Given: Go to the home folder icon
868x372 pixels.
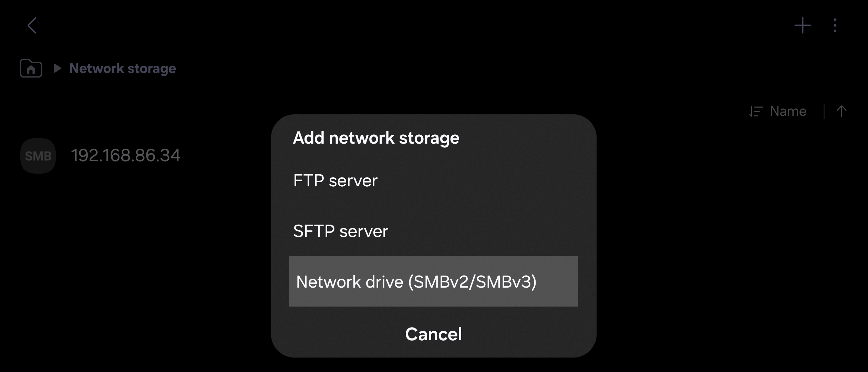Looking at the screenshot, I should pos(31,68).
